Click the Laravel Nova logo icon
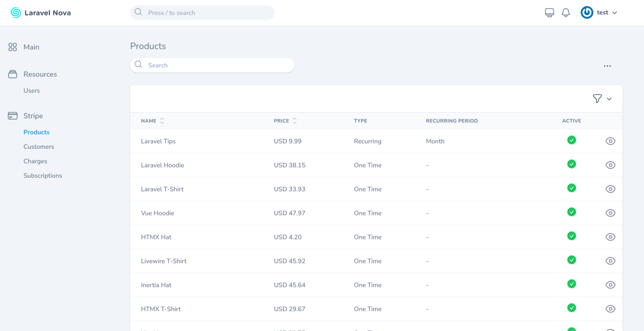Screen dimensions: 644x331 coord(16,13)
